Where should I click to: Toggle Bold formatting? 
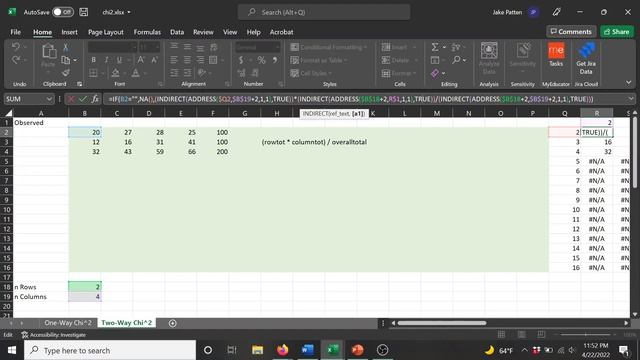93,60
